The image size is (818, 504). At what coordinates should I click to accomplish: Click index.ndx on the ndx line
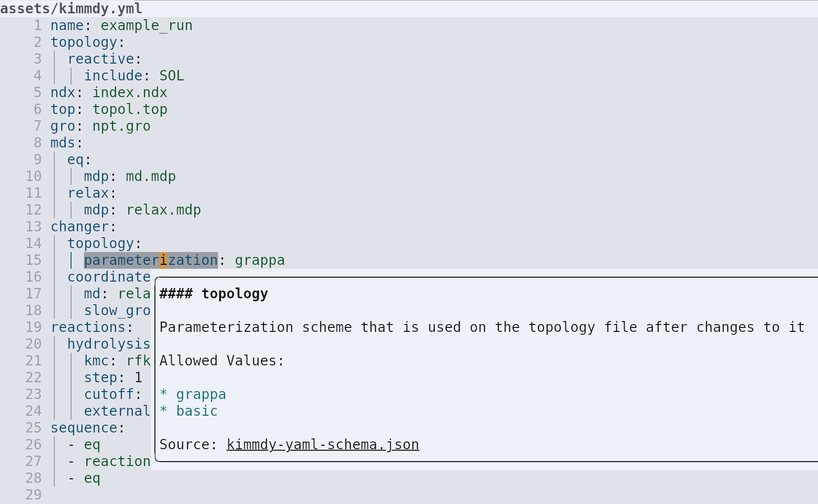tap(130, 92)
